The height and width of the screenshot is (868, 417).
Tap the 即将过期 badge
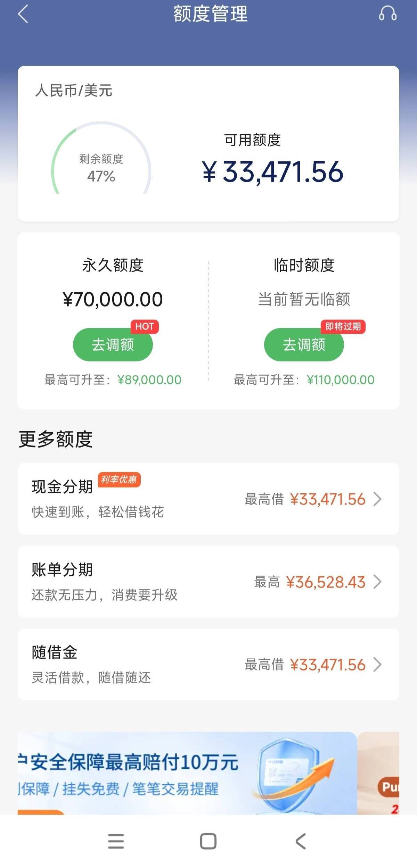tap(343, 326)
